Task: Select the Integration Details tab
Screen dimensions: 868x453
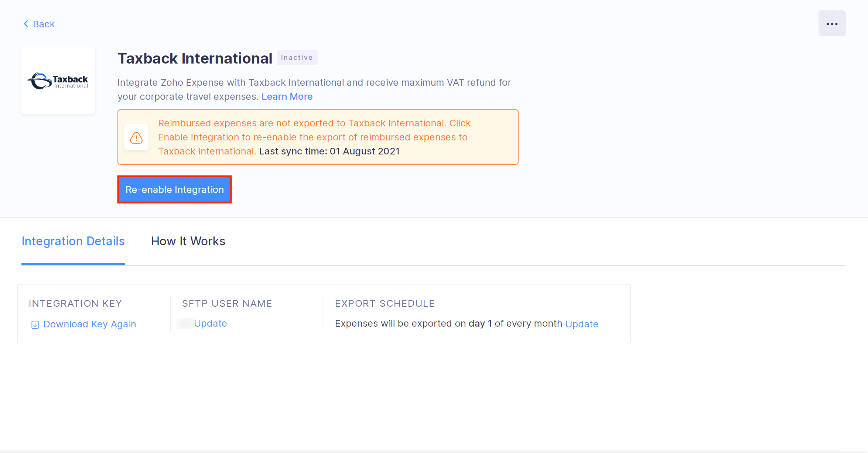Action: pyautogui.click(x=73, y=241)
